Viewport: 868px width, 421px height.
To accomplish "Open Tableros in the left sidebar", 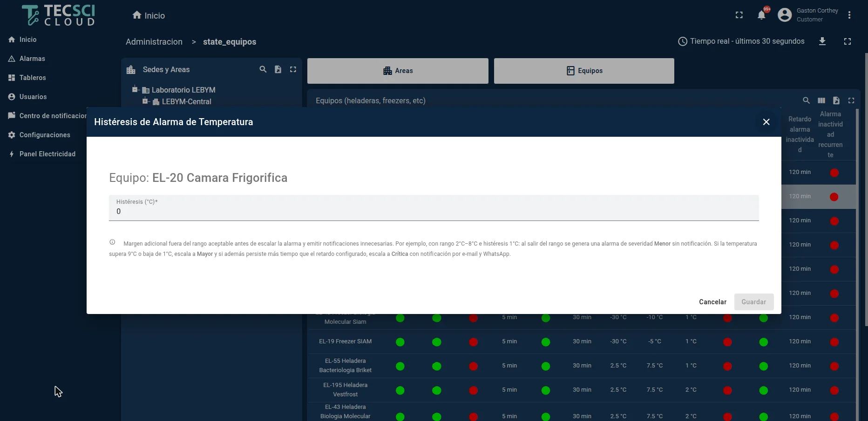I will click(33, 78).
